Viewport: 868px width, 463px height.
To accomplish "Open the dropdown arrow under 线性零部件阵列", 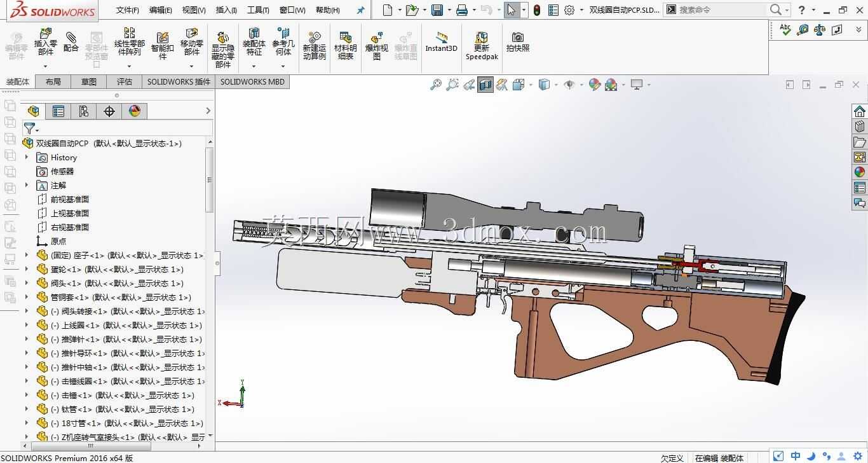I will tap(129, 66).
